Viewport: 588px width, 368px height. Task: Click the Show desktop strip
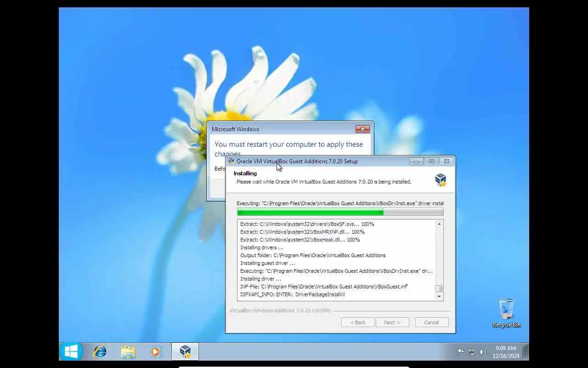(x=526, y=351)
